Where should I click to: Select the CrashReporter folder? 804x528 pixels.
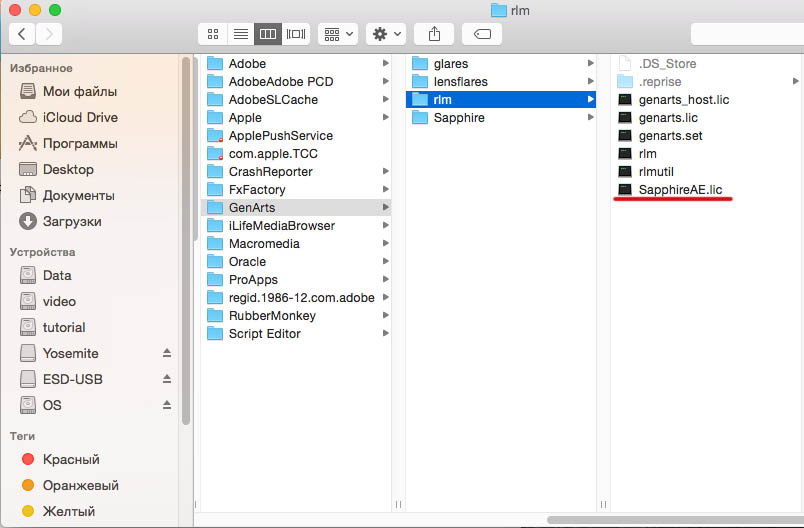(x=296, y=171)
